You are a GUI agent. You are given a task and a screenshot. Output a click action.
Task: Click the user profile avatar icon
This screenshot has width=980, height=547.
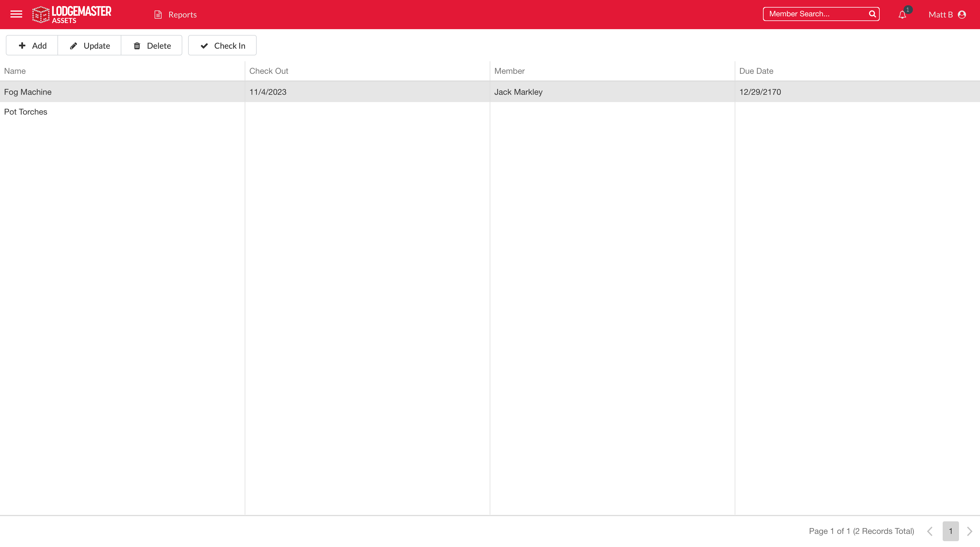pyautogui.click(x=962, y=15)
